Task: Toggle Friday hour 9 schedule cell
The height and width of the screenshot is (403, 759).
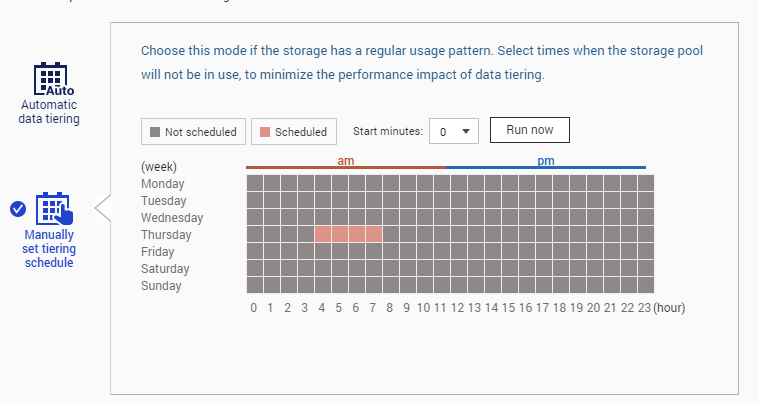Action: [408, 251]
